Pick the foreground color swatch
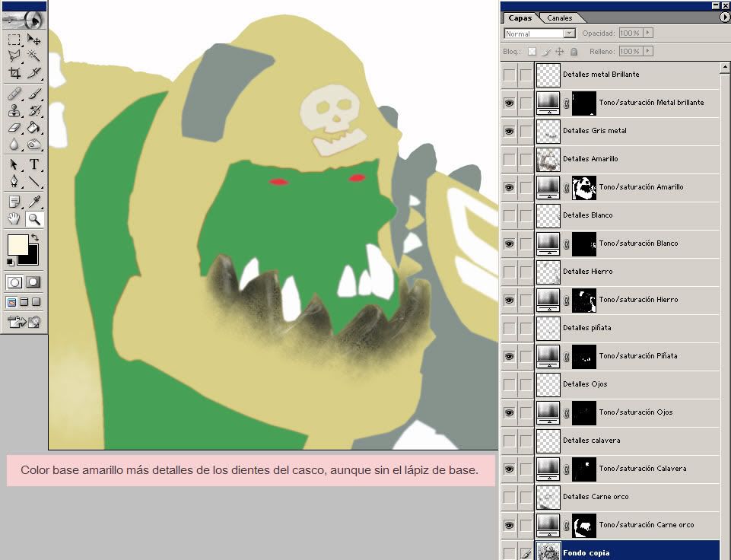 18,245
